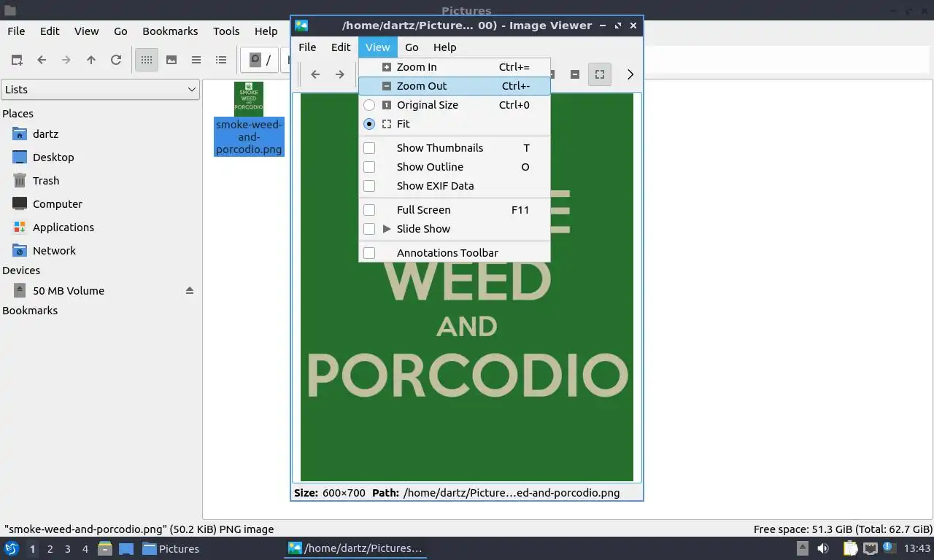
Task: Show previous image in Image Viewer
Action: pos(315,74)
